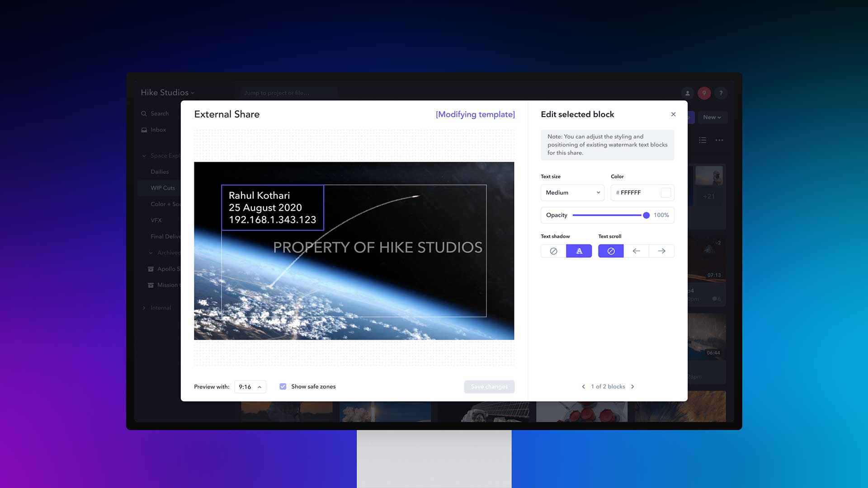
Task: Open the red notifications badge showing 9
Action: pos(704,93)
